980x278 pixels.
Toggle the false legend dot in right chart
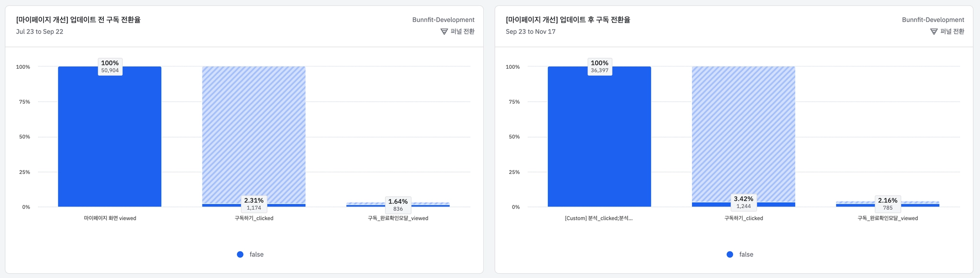coord(730,255)
